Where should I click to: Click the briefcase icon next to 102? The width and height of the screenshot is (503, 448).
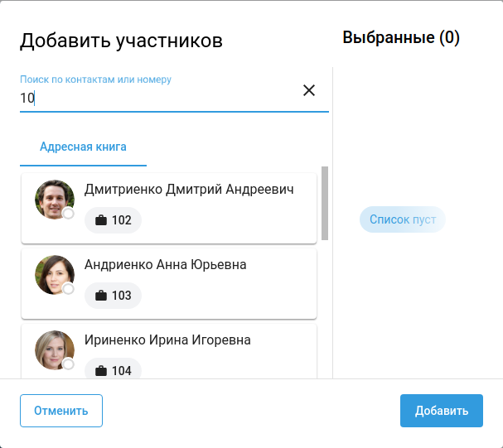[x=101, y=220]
